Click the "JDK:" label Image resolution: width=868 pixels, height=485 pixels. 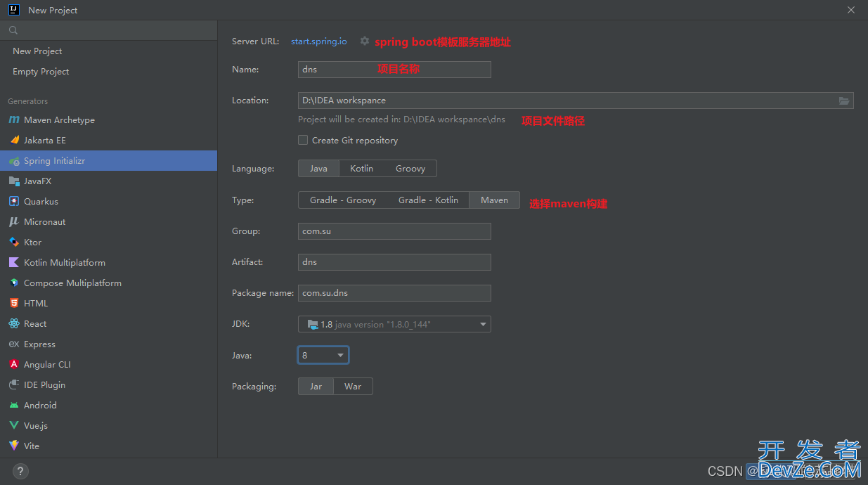tap(241, 324)
